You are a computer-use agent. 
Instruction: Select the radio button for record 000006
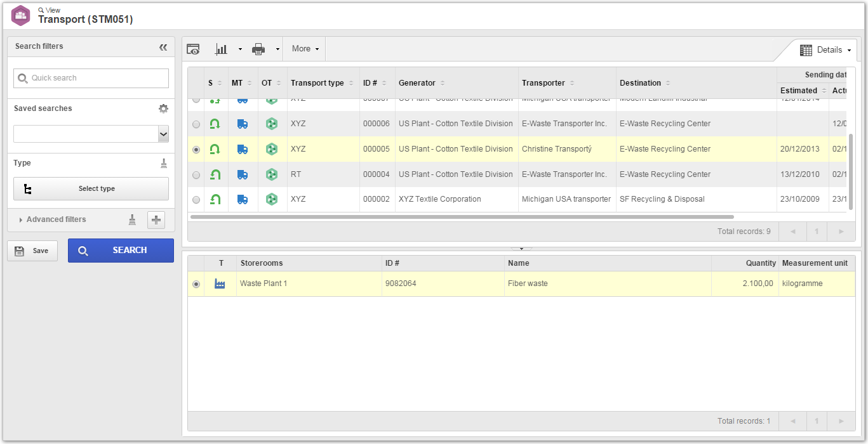point(196,124)
